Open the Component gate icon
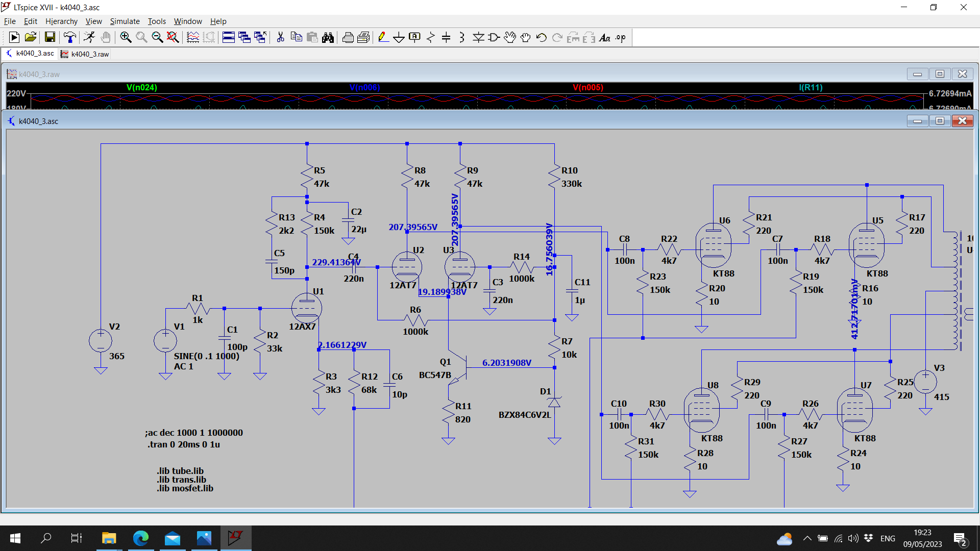The image size is (980, 551). coord(494,37)
